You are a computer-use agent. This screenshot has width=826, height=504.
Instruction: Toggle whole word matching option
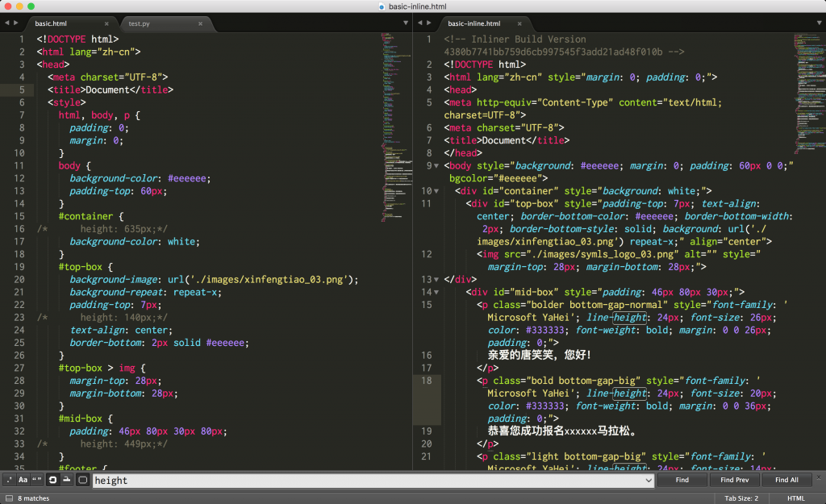click(36, 480)
